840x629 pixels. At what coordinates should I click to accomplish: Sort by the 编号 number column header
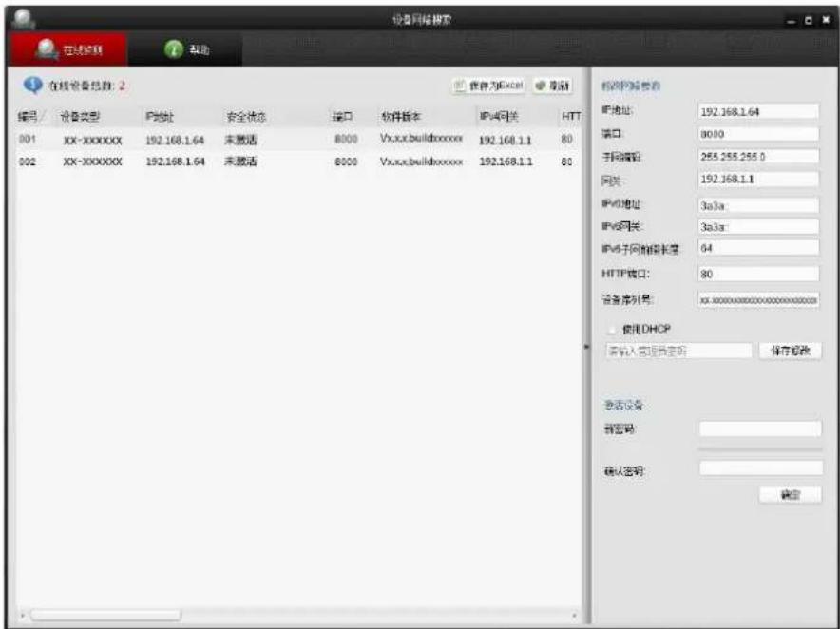pyautogui.click(x=29, y=116)
